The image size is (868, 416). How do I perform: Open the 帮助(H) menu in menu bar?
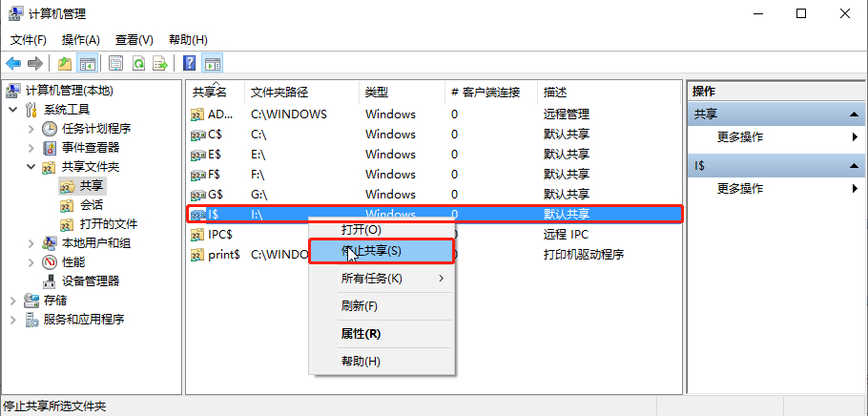coord(188,40)
